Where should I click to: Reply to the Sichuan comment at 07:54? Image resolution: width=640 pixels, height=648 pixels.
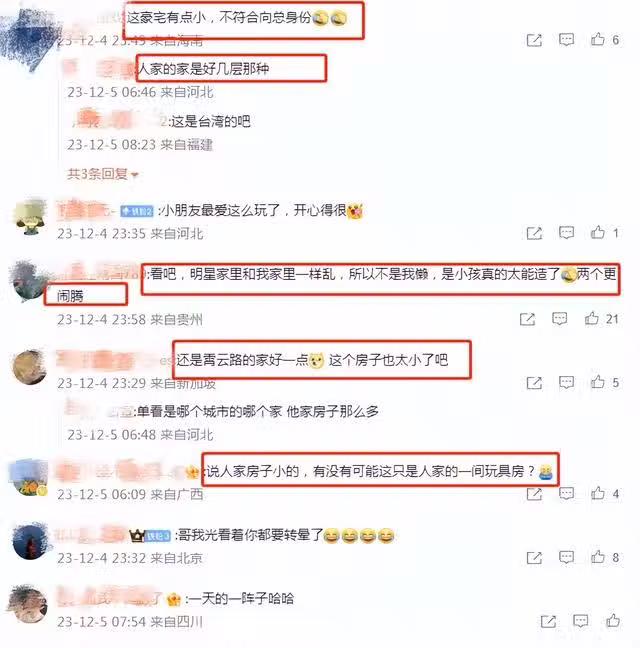(x=581, y=621)
